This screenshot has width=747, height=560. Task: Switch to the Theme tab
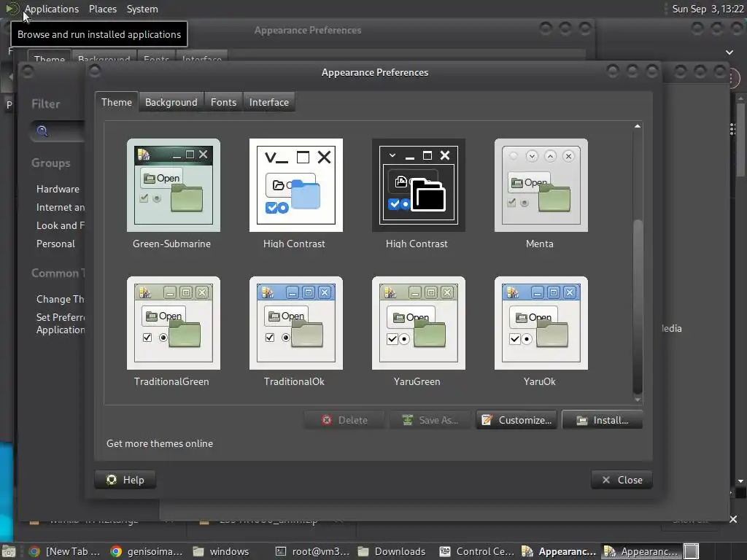point(116,102)
